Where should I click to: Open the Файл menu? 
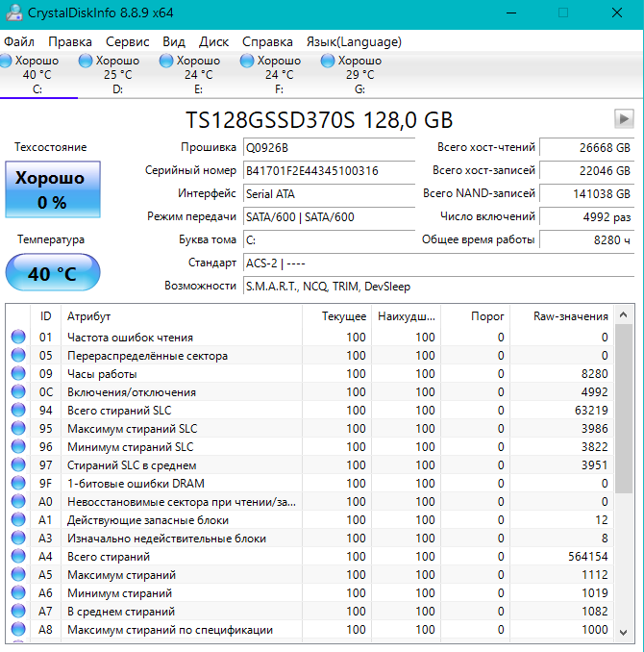coord(19,42)
